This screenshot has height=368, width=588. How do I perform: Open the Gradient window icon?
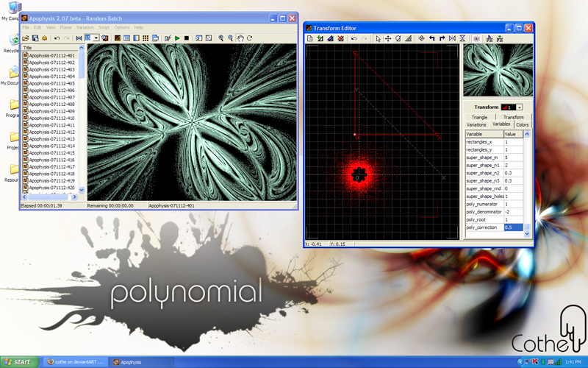(x=136, y=38)
